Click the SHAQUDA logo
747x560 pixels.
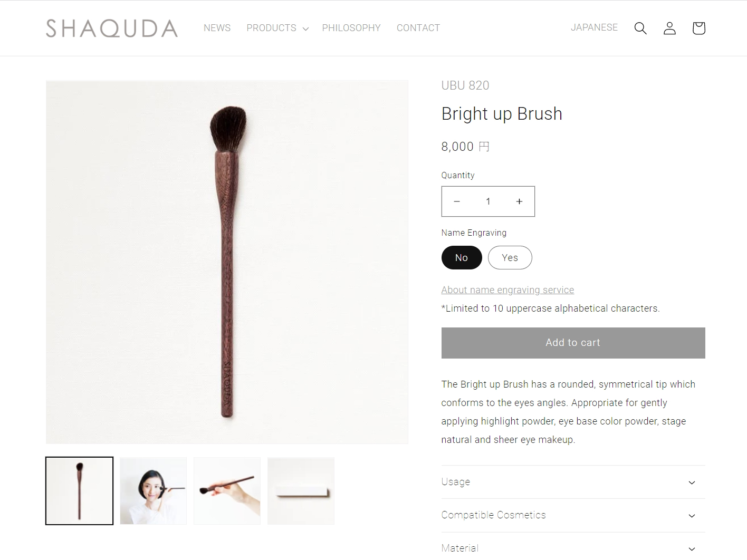[112, 28]
